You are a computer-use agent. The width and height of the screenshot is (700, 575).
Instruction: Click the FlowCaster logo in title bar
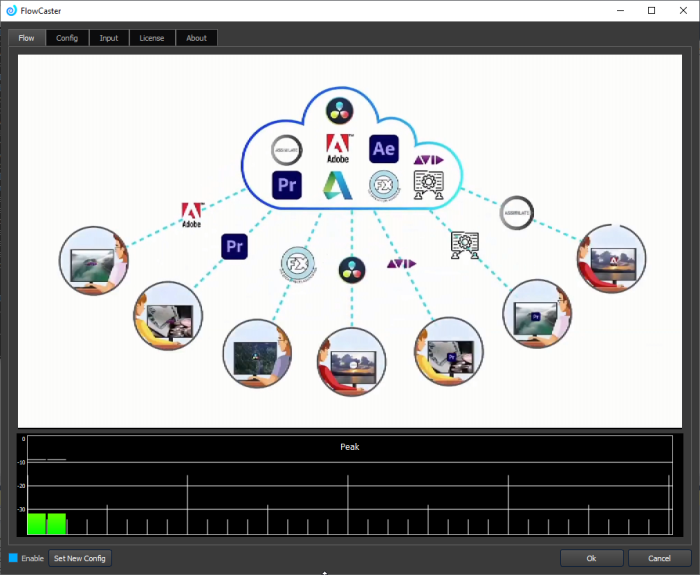11,10
